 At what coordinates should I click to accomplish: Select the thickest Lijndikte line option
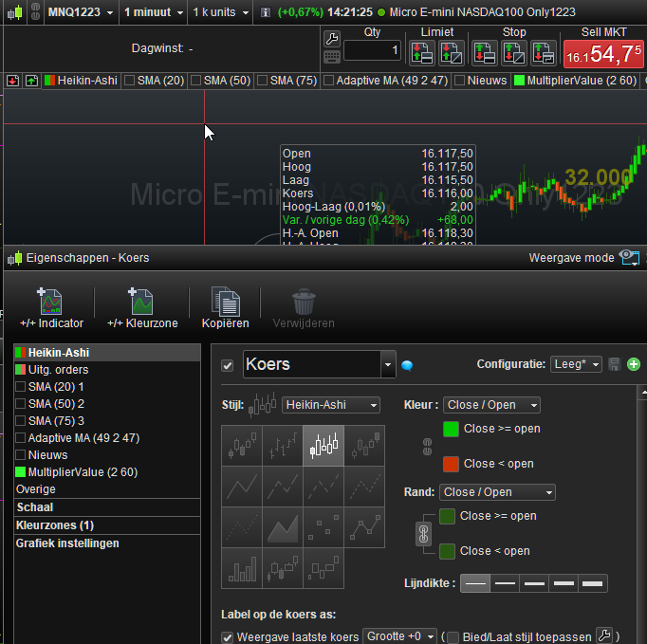point(593,583)
